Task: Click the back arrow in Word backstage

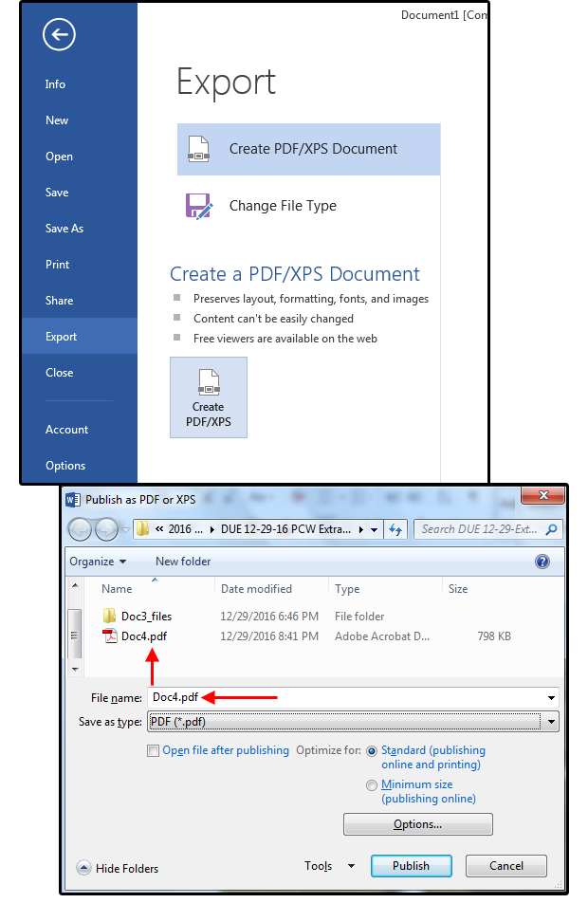Action: tap(59, 34)
